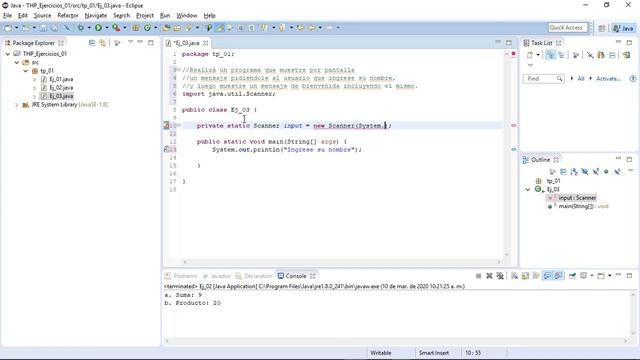The width and height of the screenshot is (640, 360).
Task: Click Hide Non-Public Members green dot icon
Action: [x=606, y=172]
